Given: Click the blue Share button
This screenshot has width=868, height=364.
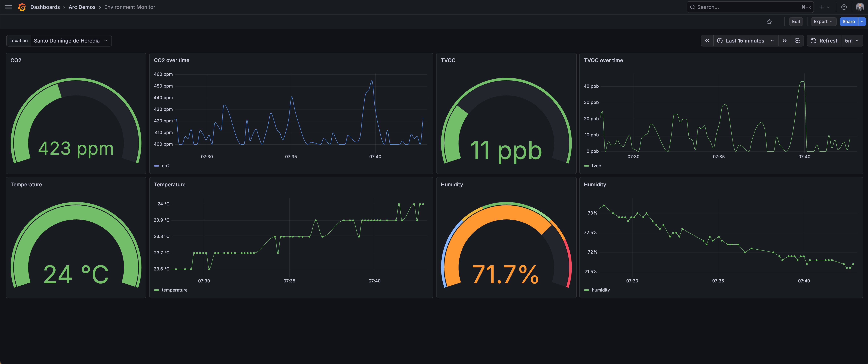Looking at the screenshot, I should point(848,22).
